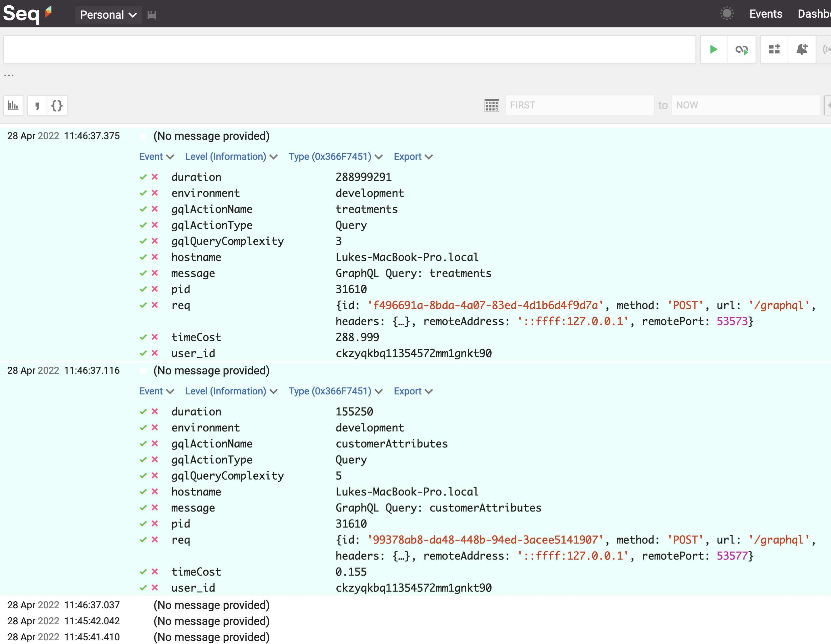Open the calendar date picker icon
The image size is (831, 644).
tap(492, 105)
